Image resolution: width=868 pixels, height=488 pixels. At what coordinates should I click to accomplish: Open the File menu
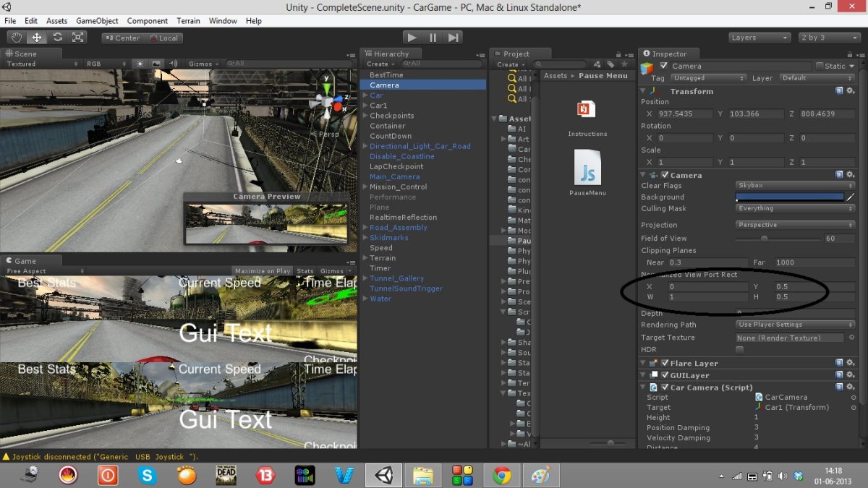point(10,21)
